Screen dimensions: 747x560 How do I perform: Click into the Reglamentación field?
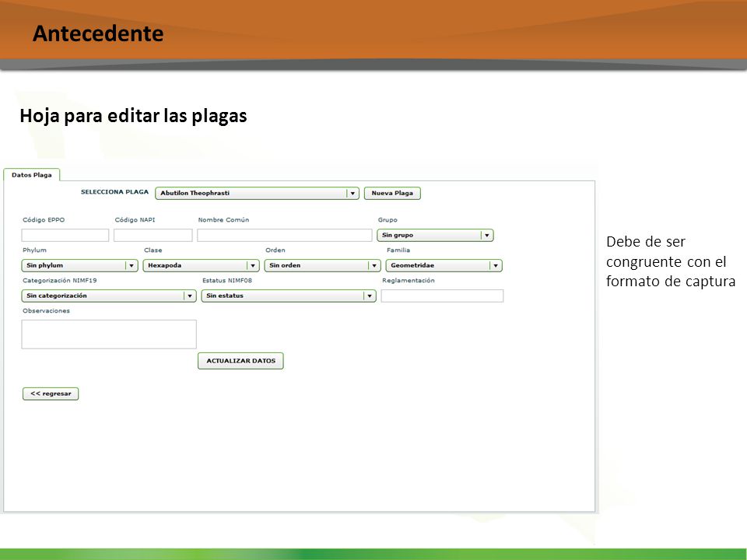click(442, 296)
